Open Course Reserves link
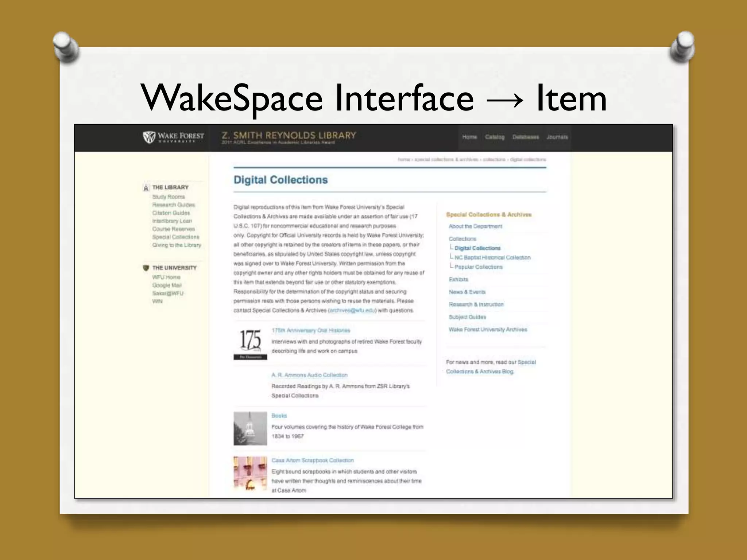This screenshot has height=560, width=747. click(x=174, y=229)
